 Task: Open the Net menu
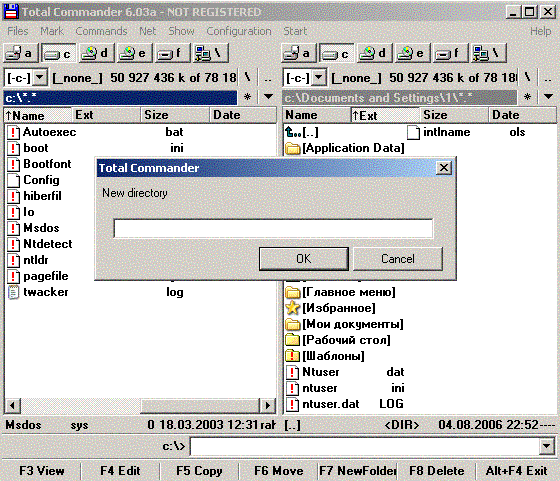tap(148, 31)
